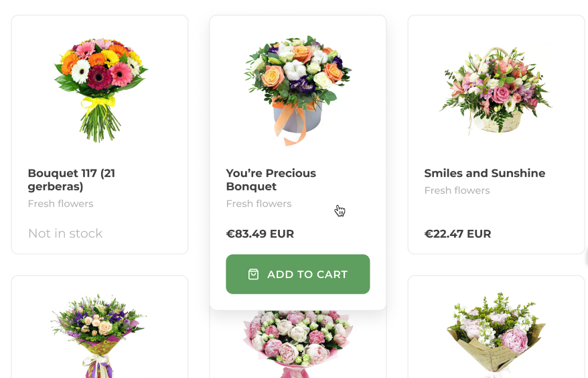Click the €83.49 EUR price

point(260,234)
